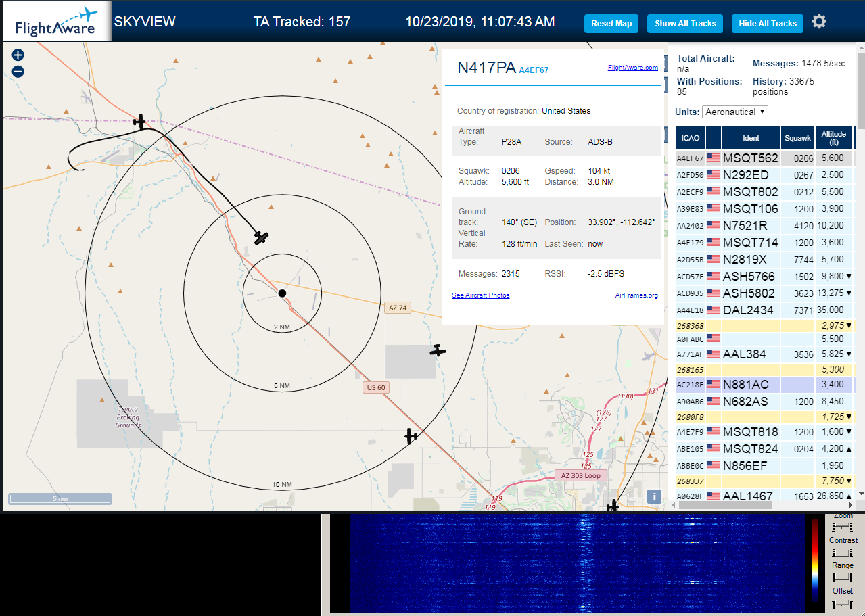Select the AAL384 aircraft row
Viewport: 865px width, 616px height.
pyautogui.click(x=765, y=354)
